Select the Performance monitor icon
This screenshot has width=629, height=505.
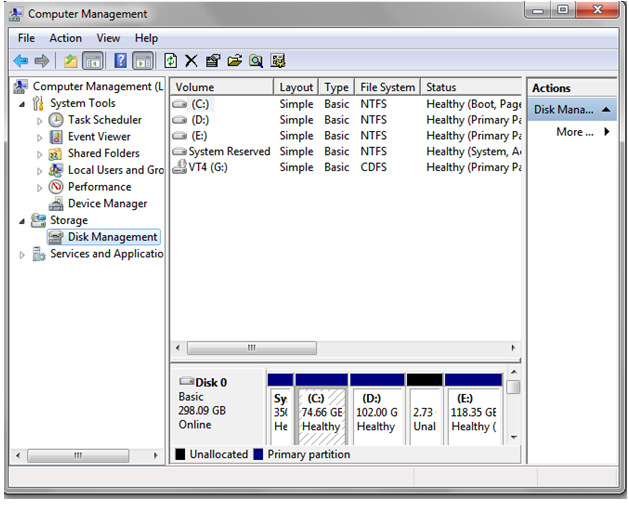56,187
